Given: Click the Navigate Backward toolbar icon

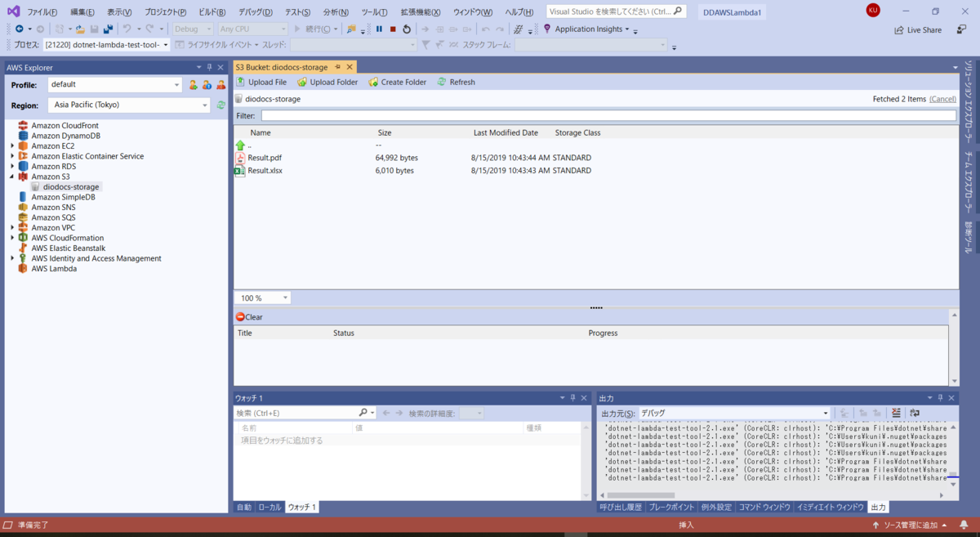Looking at the screenshot, I should click(18, 29).
